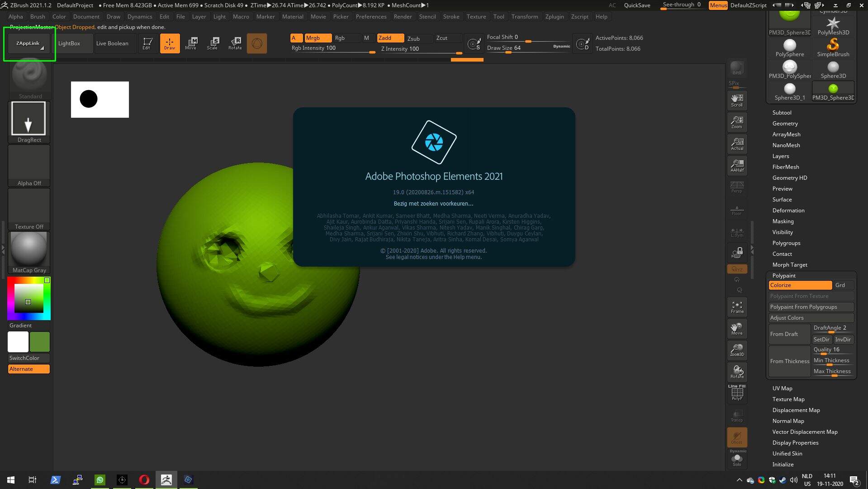Viewport: 868px width, 489px height.
Task: Open the Brush menu
Action: [x=38, y=17]
